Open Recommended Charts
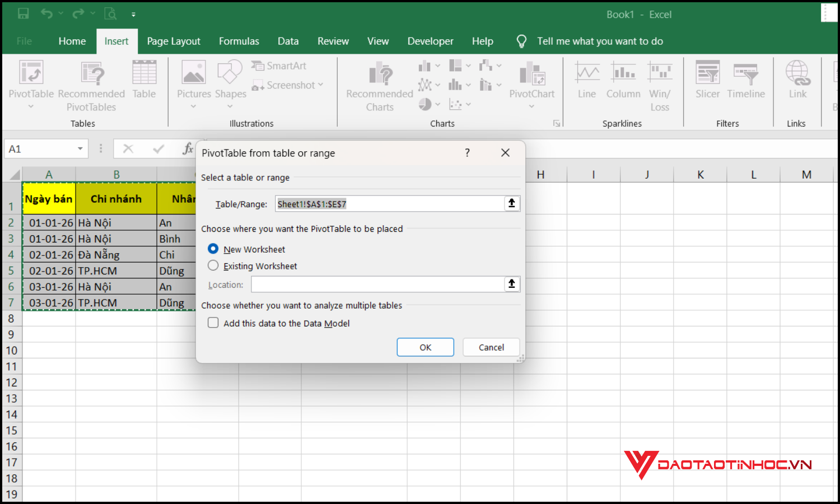840x504 pixels. pos(379,84)
